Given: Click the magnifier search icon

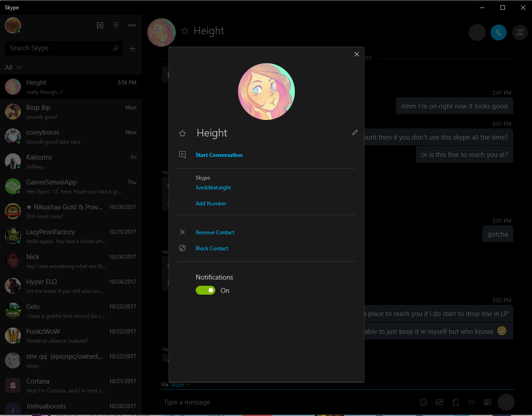Looking at the screenshot, I should point(116,48).
